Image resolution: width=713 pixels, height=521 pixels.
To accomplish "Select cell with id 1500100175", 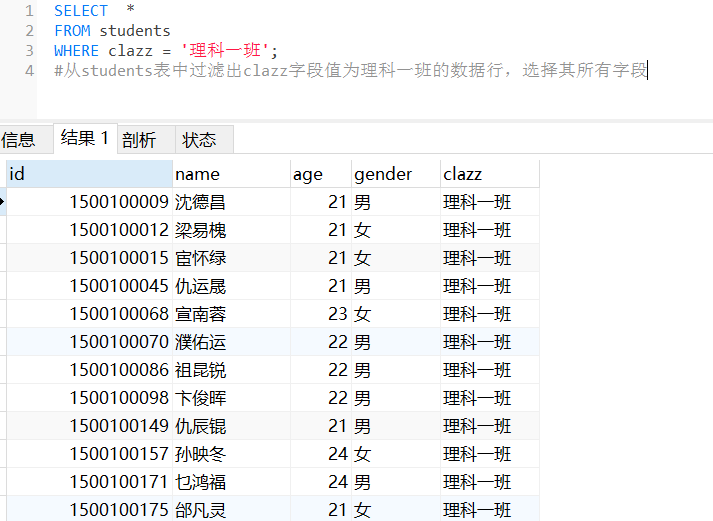I will tap(90, 509).
